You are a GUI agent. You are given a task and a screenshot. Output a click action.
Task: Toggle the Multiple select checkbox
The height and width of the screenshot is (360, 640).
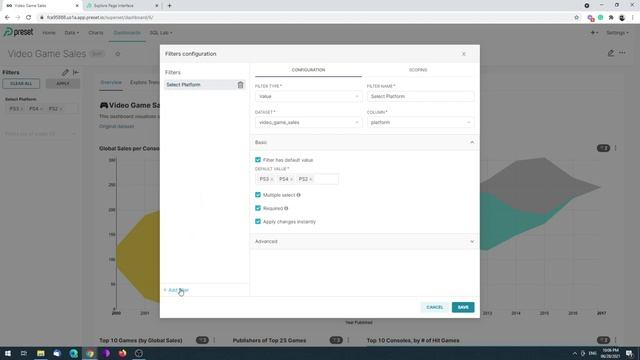(258, 195)
